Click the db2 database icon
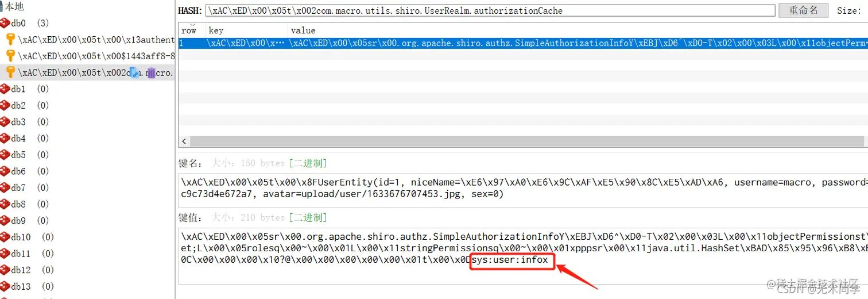 pos(5,105)
